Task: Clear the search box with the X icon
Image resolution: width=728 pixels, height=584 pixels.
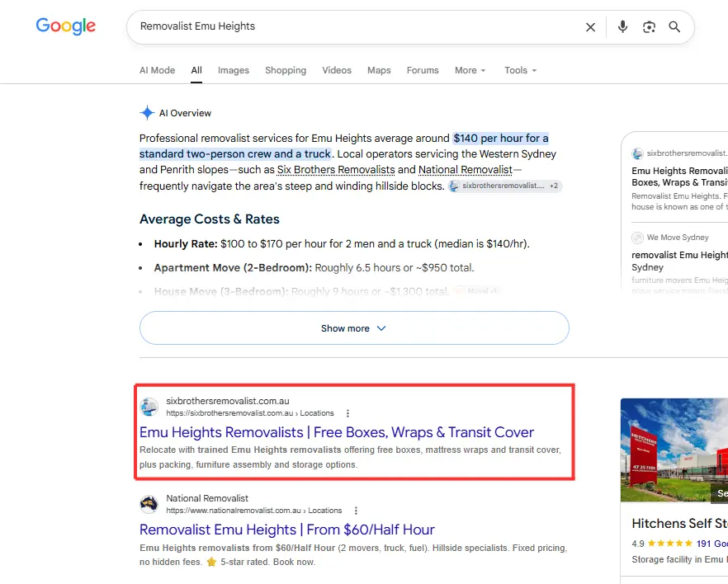Action: [590, 27]
